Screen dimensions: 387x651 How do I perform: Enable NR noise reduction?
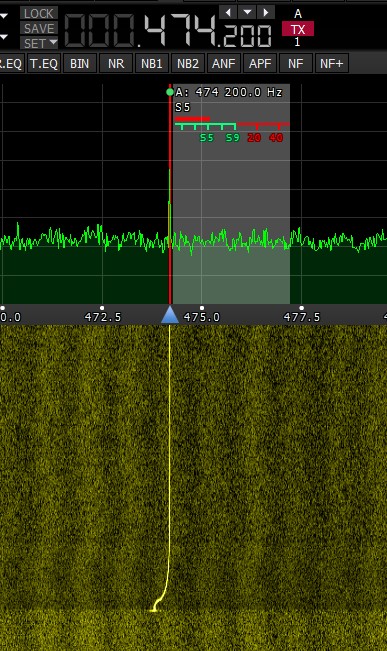116,64
